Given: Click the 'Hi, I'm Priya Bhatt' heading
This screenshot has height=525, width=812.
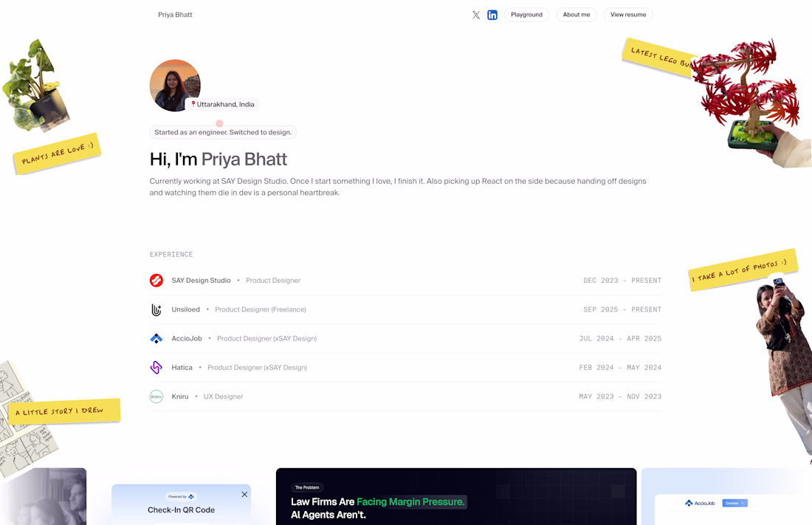Looking at the screenshot, I should click(218, 159).
